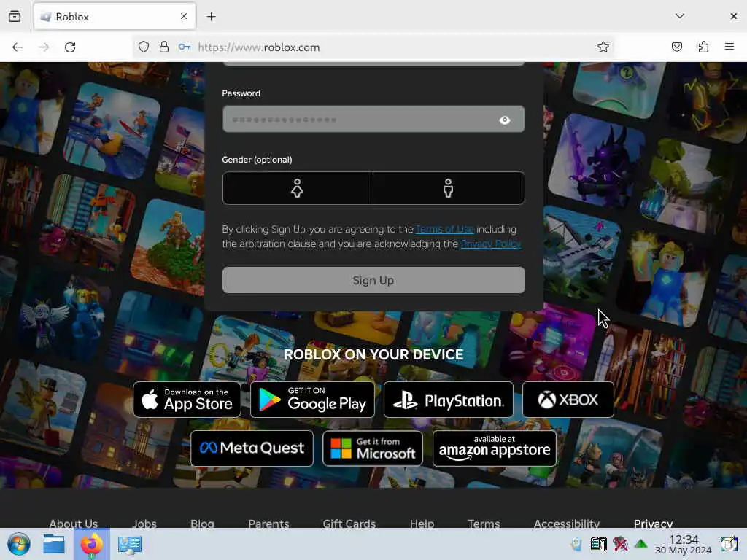Open the Amazon Appstore badge

(495, 448)
